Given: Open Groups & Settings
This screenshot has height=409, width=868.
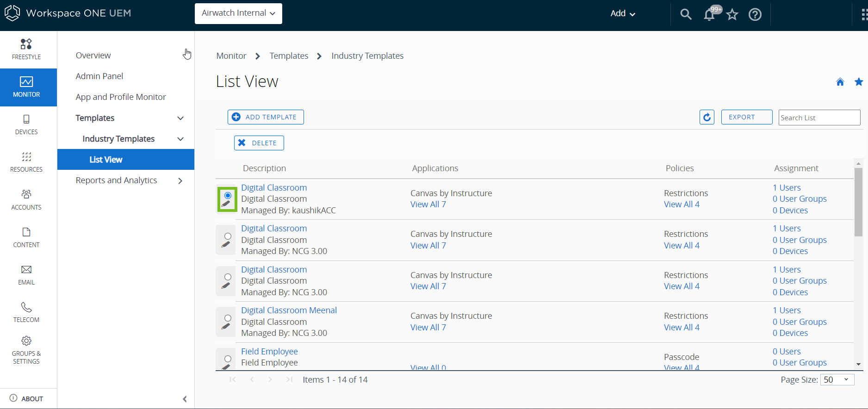Looking at the screenshot, I should pos(26,351).
